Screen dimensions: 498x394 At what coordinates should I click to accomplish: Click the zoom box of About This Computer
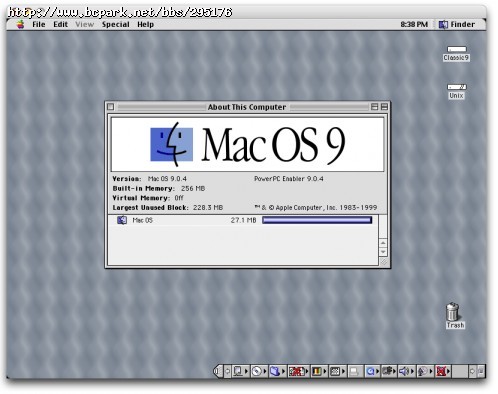(374, 107)
